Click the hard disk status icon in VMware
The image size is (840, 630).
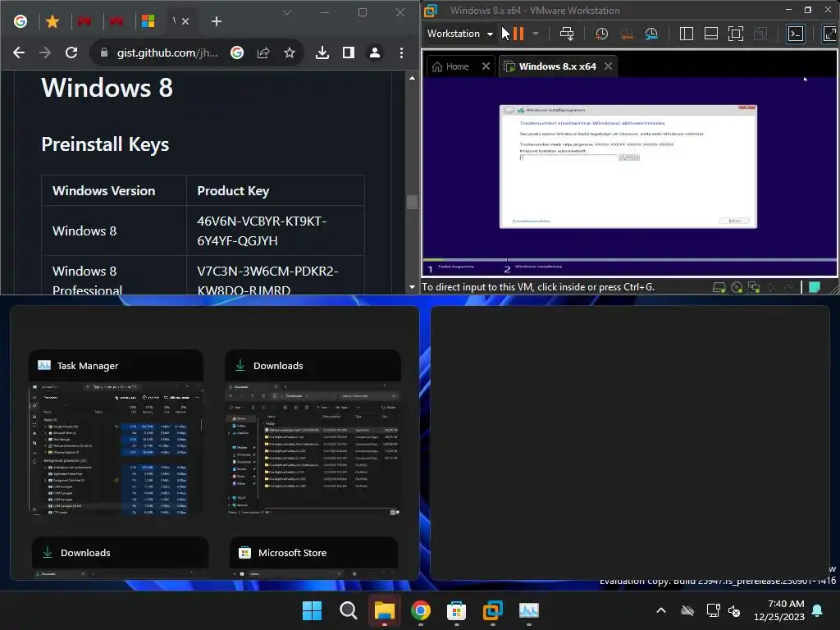[719, 288]
